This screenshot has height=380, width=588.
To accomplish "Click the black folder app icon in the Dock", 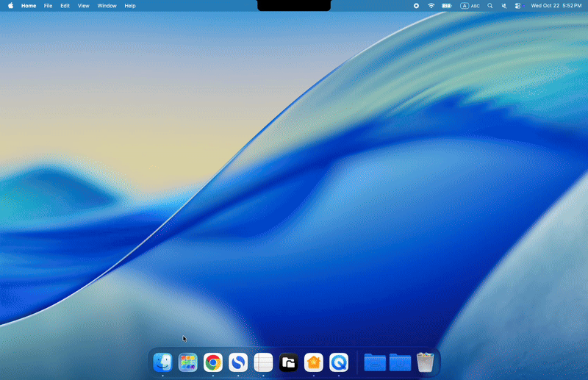I will click(288, 362).
